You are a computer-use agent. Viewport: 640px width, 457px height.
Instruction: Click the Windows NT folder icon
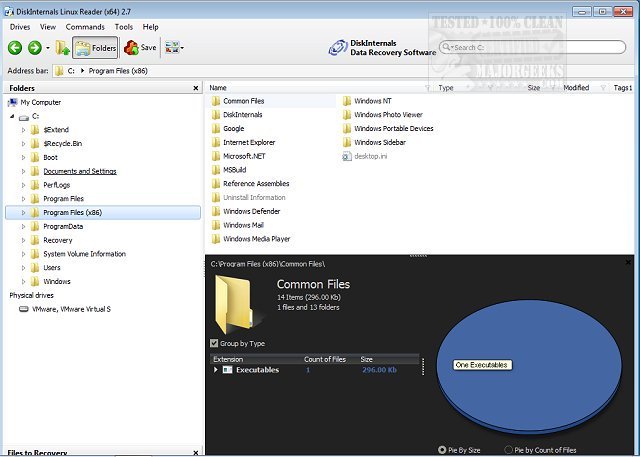click(347, 101)
